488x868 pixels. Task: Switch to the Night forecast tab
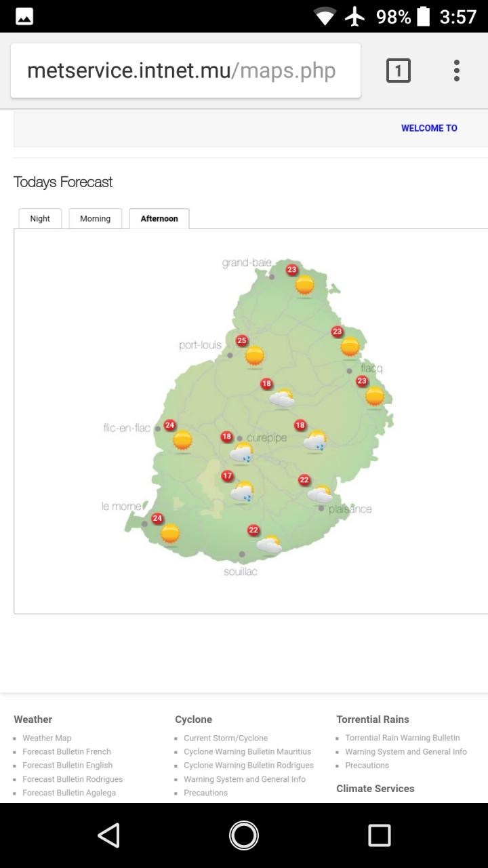pyautogui.click(x=40, y=218)
